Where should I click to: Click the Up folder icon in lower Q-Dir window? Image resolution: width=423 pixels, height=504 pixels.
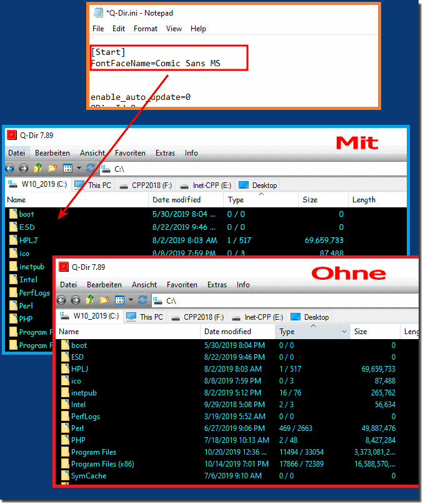point(90,300)
